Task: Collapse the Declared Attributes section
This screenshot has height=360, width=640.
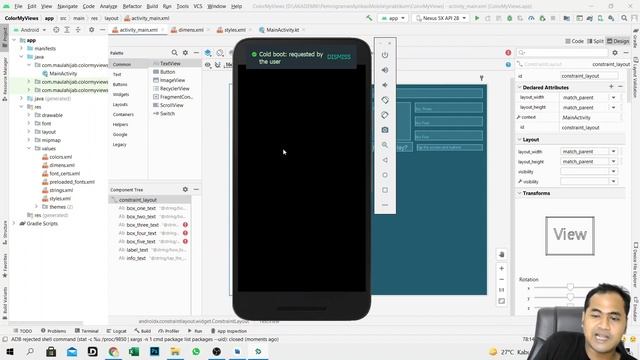Action: (520, 87)
